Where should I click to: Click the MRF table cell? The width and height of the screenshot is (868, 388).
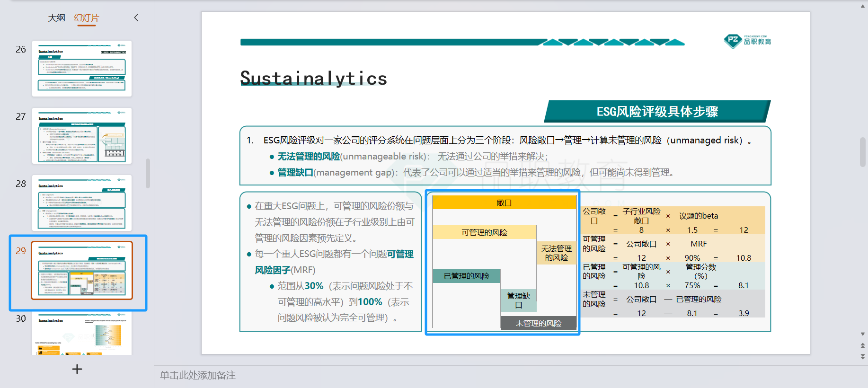pos(699,244)
